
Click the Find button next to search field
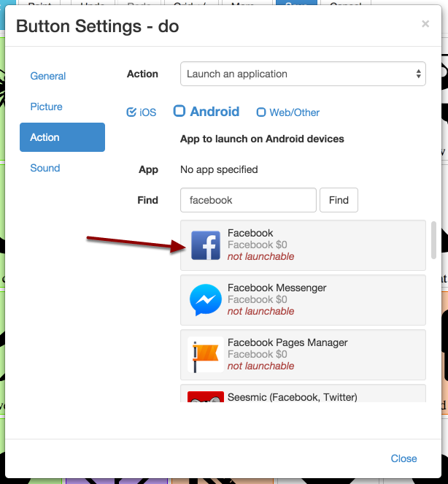coord(339,200)
